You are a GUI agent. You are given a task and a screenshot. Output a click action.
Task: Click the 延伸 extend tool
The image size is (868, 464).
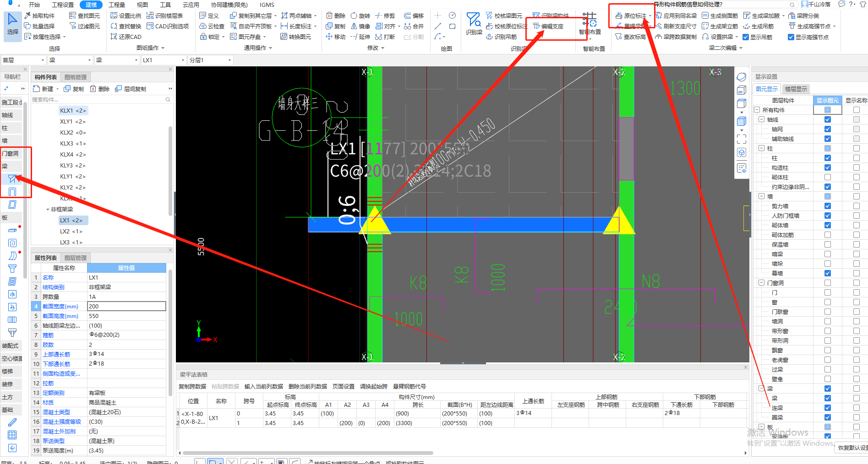(360, 37)
